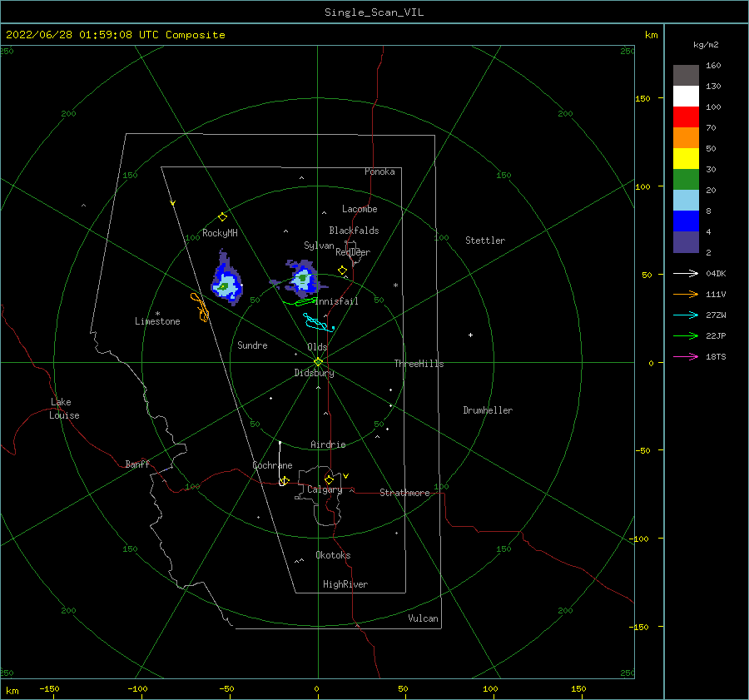Image resolution: width=749 pixels, height=700 pixels.
Task: Click the storm cell west of Sylvan
Action: coord(302,280)
